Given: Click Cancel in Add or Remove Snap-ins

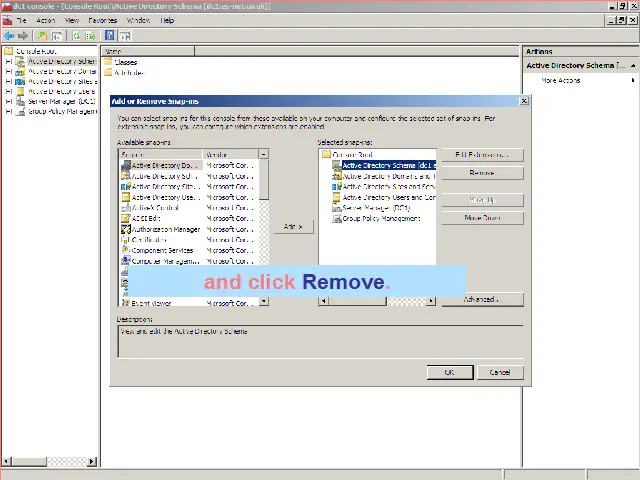Looking at the screenshot, I should pos(500,372).
